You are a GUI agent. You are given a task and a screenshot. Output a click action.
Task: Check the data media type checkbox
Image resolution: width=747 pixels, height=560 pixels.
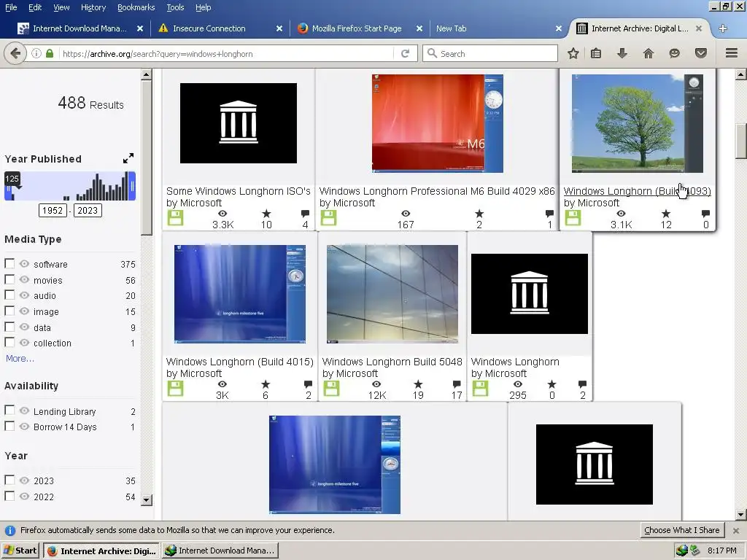(9, 327)
